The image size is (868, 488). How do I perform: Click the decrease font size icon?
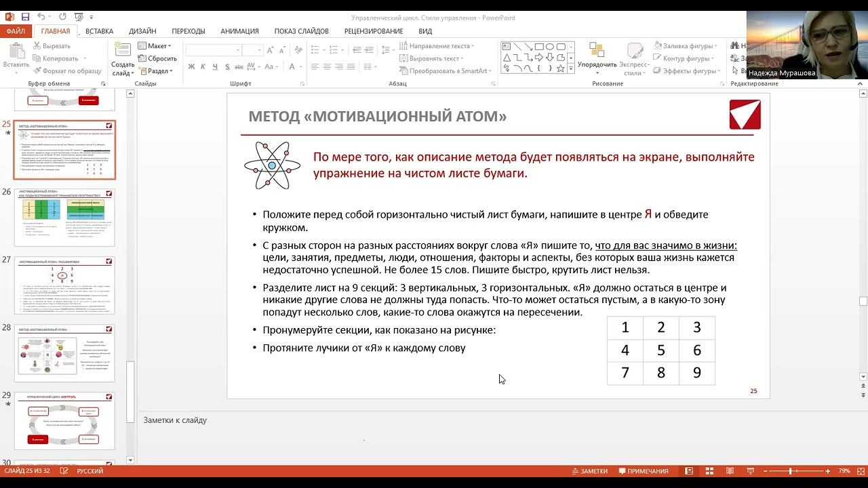point(282,50)
